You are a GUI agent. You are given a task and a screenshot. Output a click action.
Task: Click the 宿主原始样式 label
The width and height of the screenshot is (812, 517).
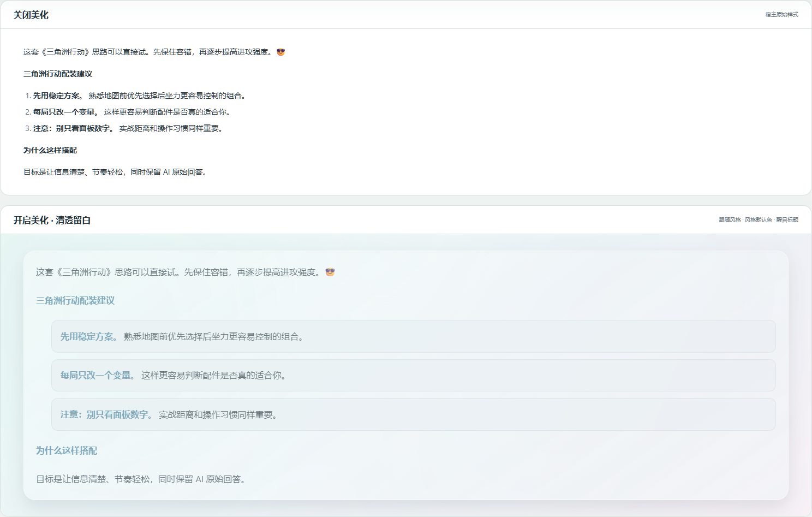(781, 15)
